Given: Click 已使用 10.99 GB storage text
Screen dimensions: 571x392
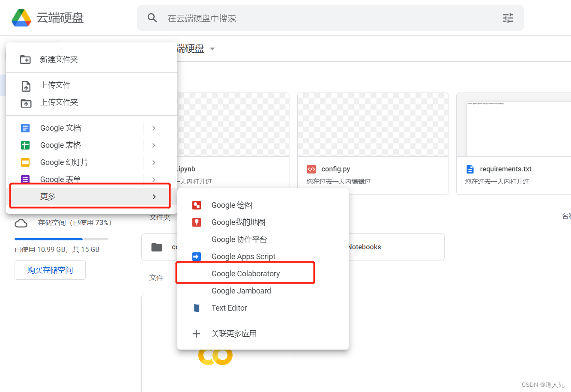Looking at the screenshot, I should pyautogui.click(x=57, y=250).
